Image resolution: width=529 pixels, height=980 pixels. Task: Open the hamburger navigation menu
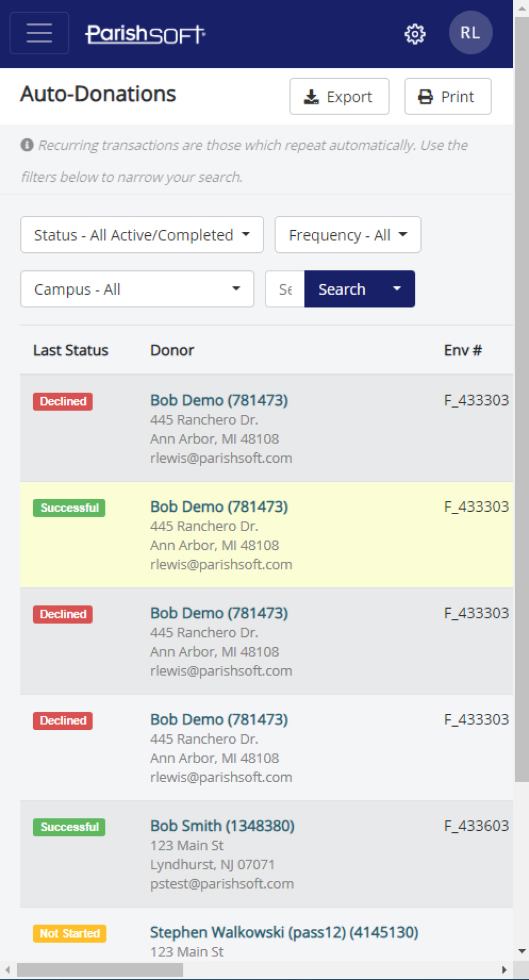(39, 33)
